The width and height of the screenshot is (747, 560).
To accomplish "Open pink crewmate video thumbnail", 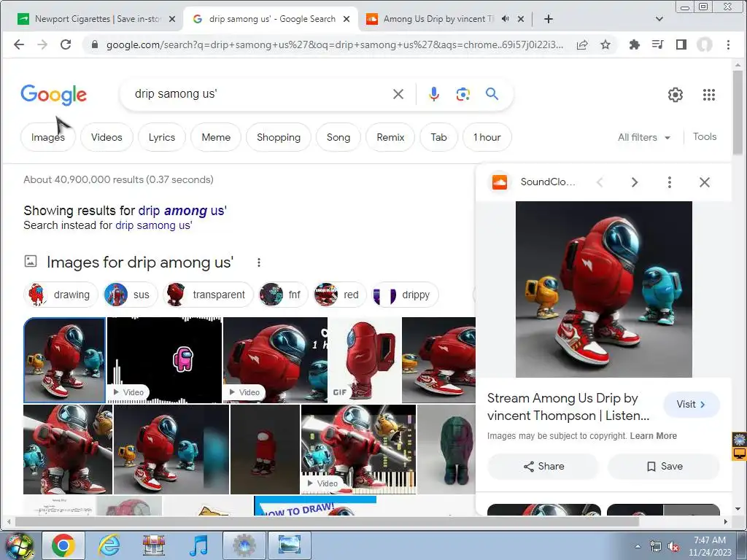I will [x=164, y=360].
